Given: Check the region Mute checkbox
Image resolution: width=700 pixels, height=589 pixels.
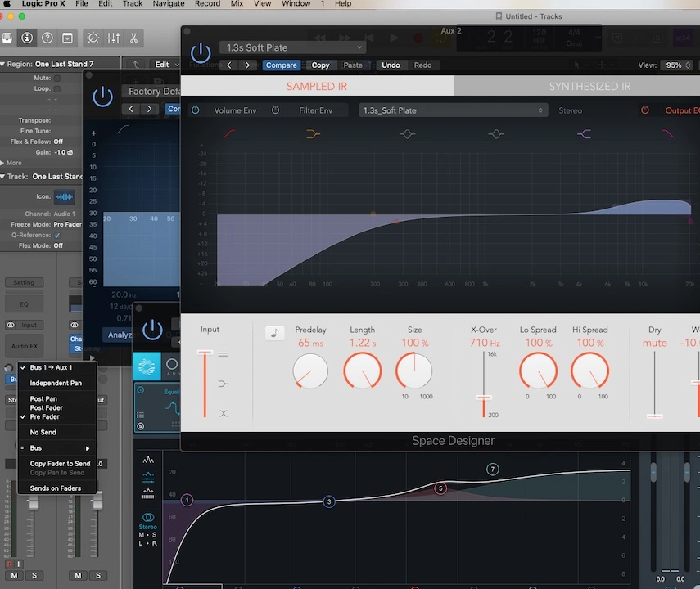Looking at the screenshot, I should tap(57, 78).
